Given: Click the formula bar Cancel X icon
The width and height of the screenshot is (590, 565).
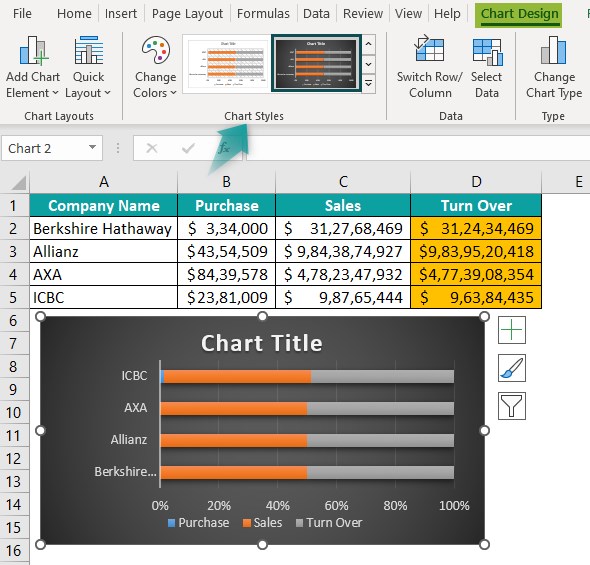Looking at the screenshot, I should (152, 148).
